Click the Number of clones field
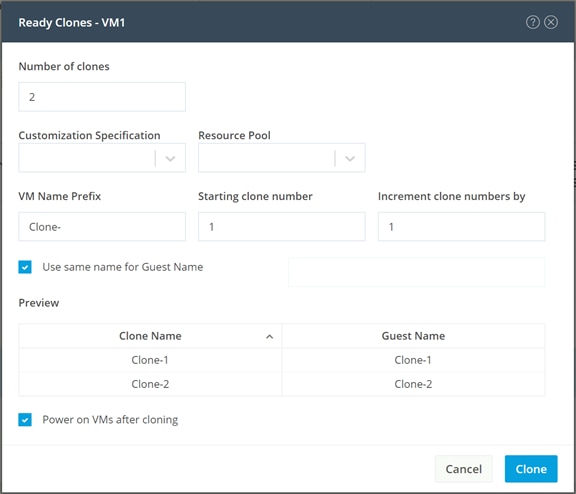The width and height of the screenshot is (576, 494). [102, 97]
